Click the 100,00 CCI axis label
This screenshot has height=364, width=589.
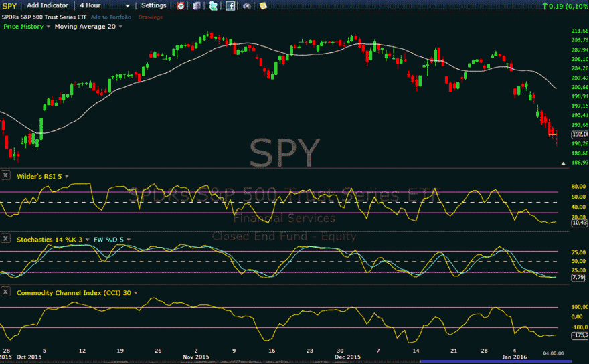580,307
